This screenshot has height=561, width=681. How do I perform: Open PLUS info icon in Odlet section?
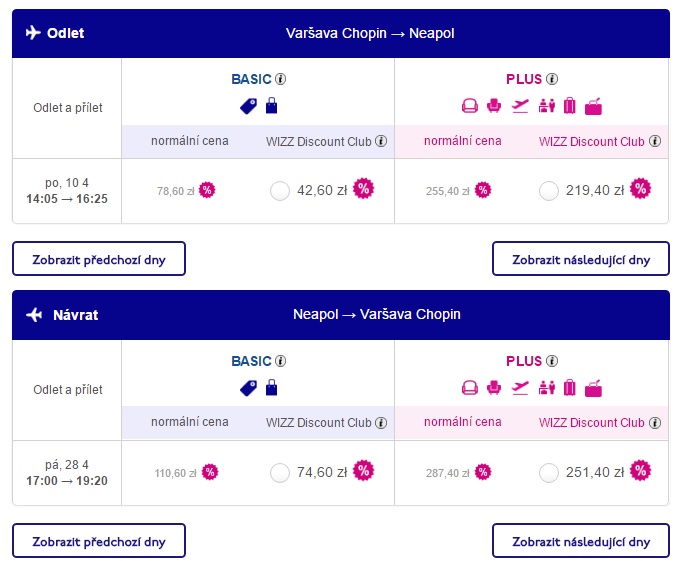(552, 79)
